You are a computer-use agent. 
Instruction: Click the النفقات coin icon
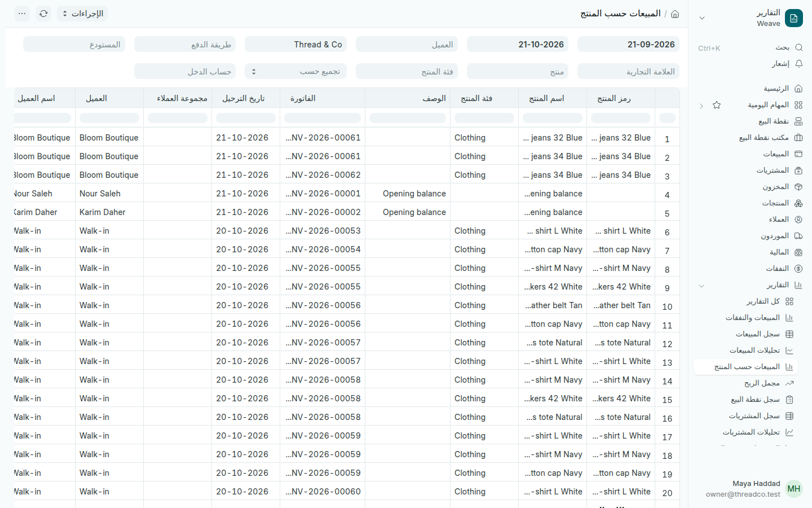click(798, 269)
